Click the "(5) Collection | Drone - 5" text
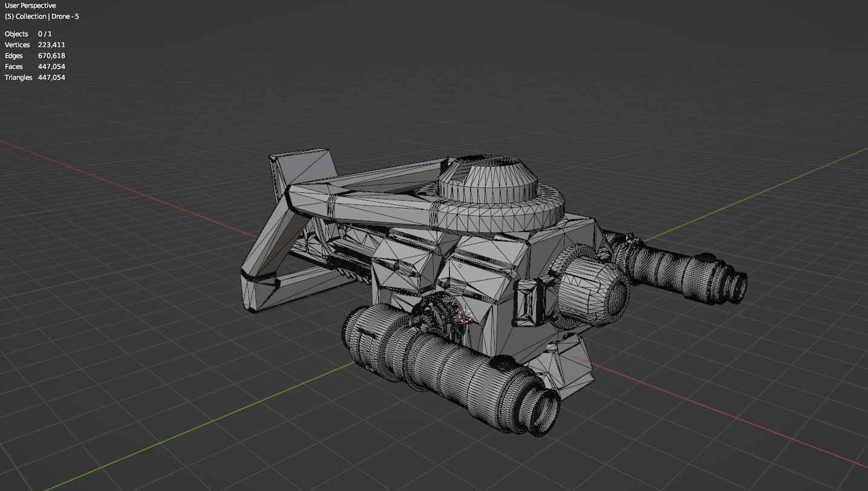 [x=42, y=16]
